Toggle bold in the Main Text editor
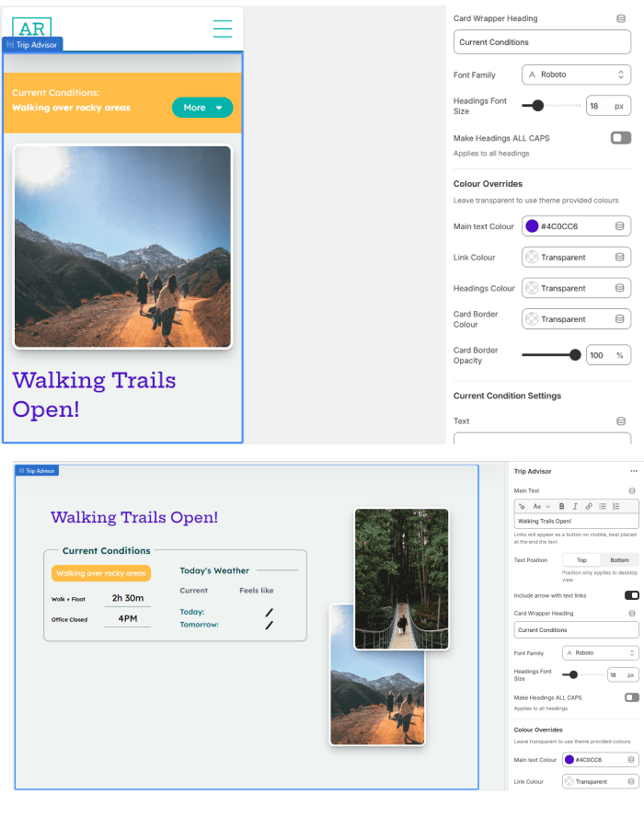 click(x=562, y=506)
